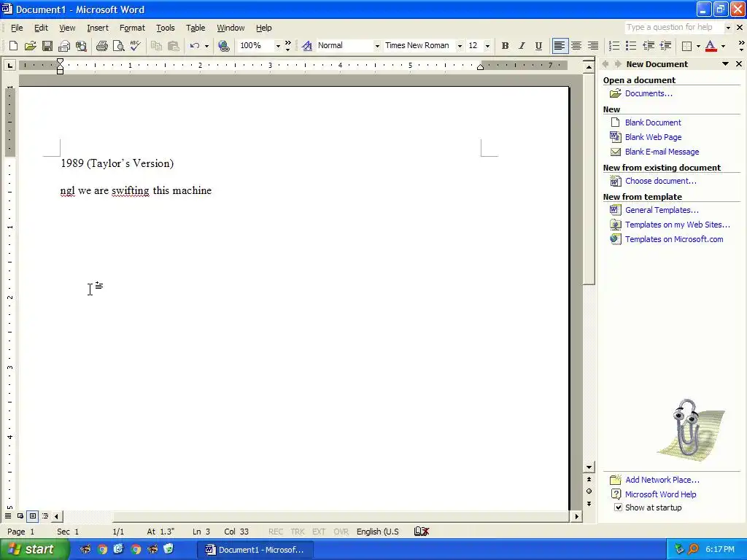Click the Search toolbar icon
Image resolution: width=747 pixels, height=560 pixels.
[81, 46]
